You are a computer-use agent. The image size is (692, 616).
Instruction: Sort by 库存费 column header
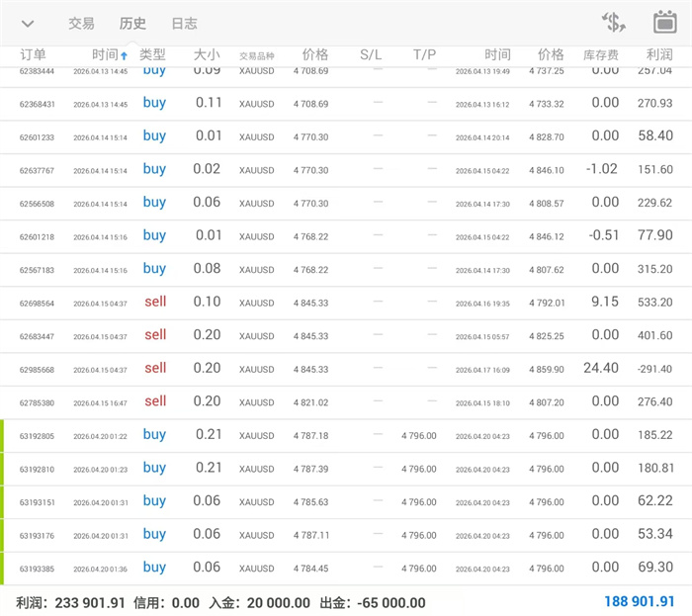[x=599, y=54]
